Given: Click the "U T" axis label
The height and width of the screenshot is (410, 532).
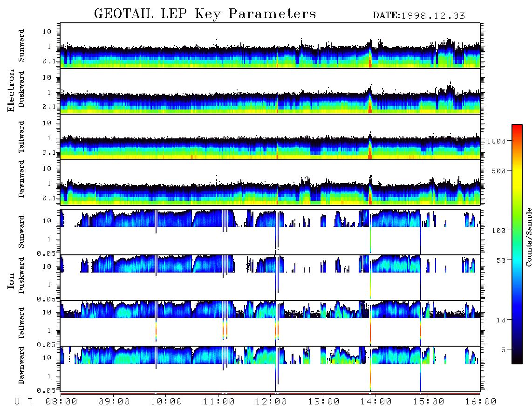Looking at the screenshot, I should [23, 402].
